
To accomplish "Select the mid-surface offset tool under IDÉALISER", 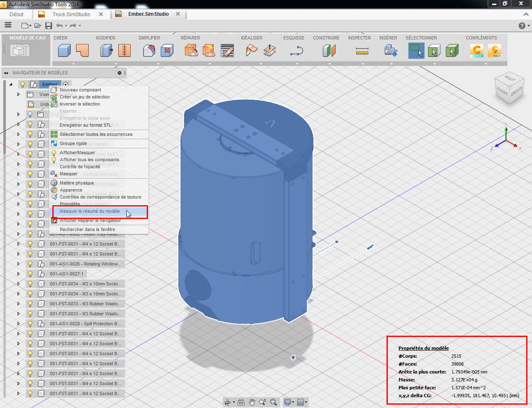I will coord(270,51).
